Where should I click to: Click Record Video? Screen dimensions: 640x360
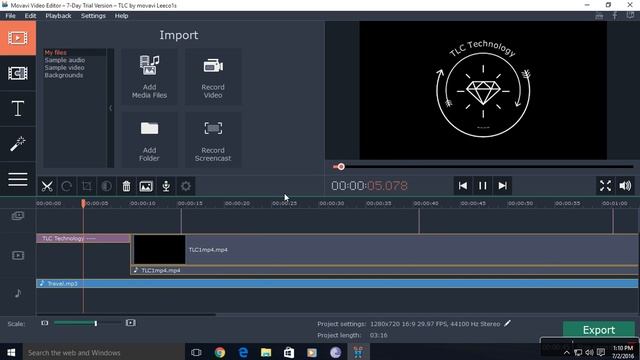point(213,77)
